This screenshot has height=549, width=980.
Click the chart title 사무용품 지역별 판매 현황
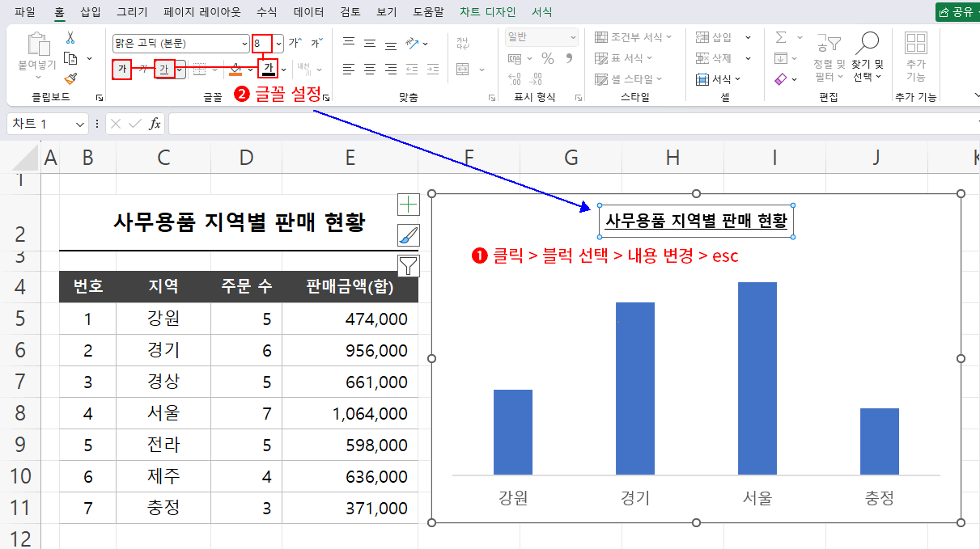tap(696, 220)
